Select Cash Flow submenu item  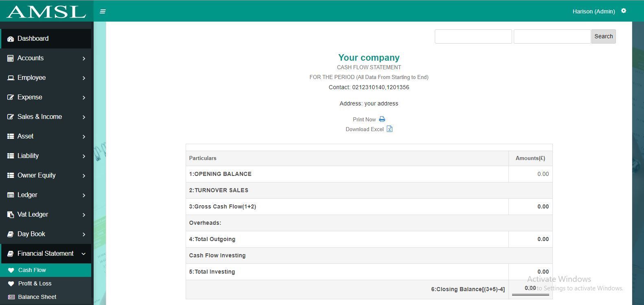click(x=46, y=270)
